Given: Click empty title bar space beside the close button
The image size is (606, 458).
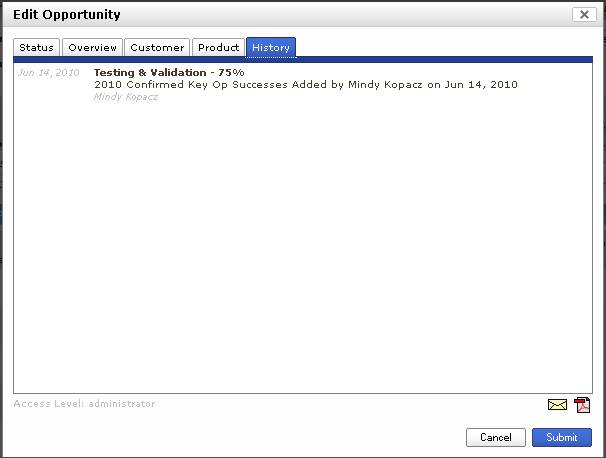Looking at the screenshot, I should point(400,15).
